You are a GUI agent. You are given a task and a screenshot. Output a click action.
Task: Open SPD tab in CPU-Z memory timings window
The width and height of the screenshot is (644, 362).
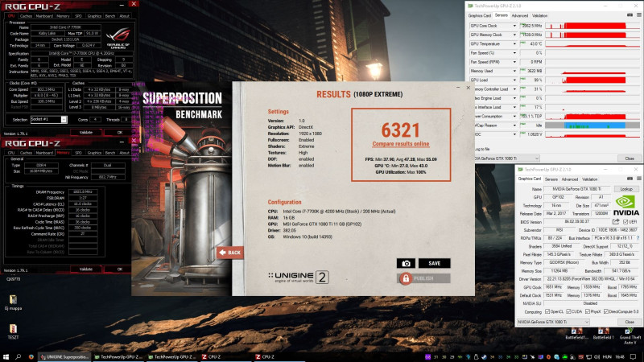(x=78, y=153)
